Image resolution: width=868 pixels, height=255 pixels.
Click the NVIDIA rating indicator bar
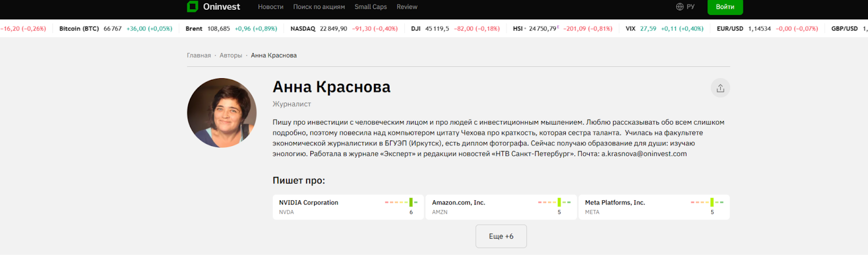[401, 202]
